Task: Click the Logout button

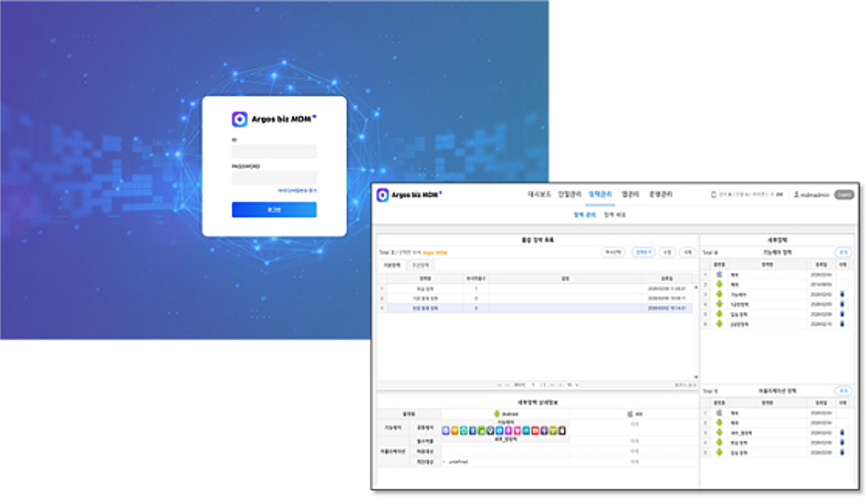Action: (x=844, y=195)
